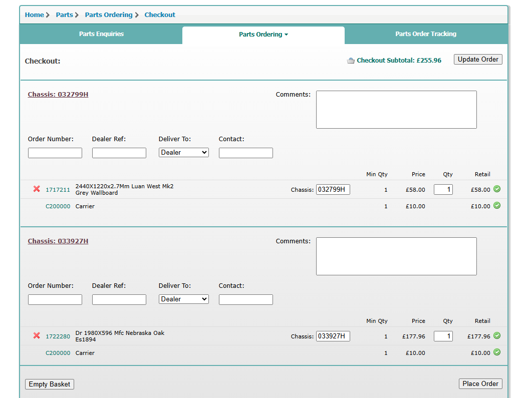Click green check on first Carrier row
Image resolution: width=532 pixels, height=398 pixels.
click(x=497, y=206)
